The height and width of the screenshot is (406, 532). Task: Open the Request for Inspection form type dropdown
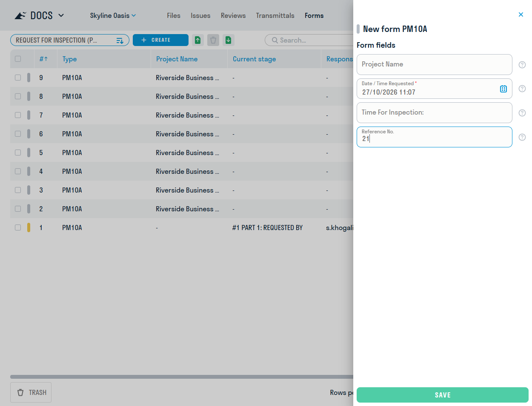pyautogui.click(x=70, y=40)
